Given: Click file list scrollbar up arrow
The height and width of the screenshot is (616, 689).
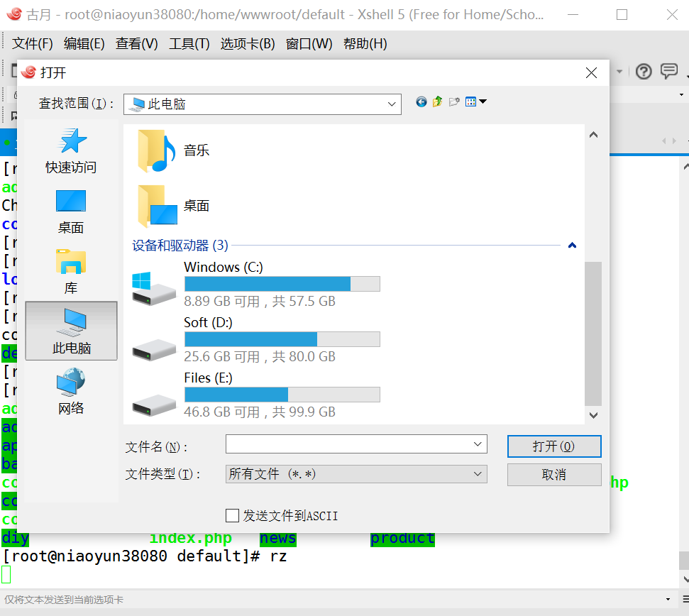Looking at the screenshot, I should pos(593,135).
